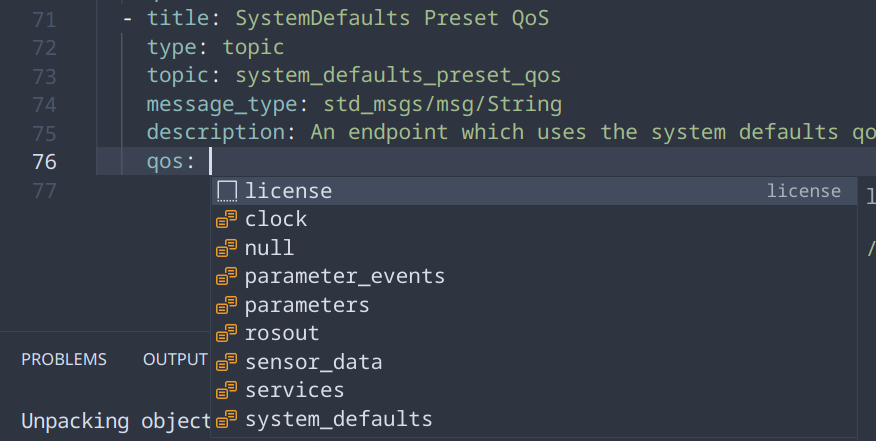Click the services enum icon

226,390
